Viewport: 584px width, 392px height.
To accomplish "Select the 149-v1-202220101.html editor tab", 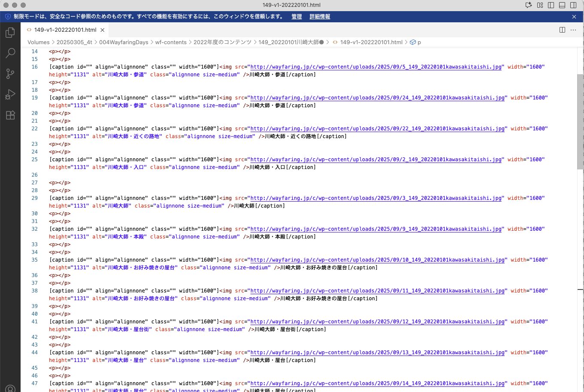I will (x=65, y=30).
